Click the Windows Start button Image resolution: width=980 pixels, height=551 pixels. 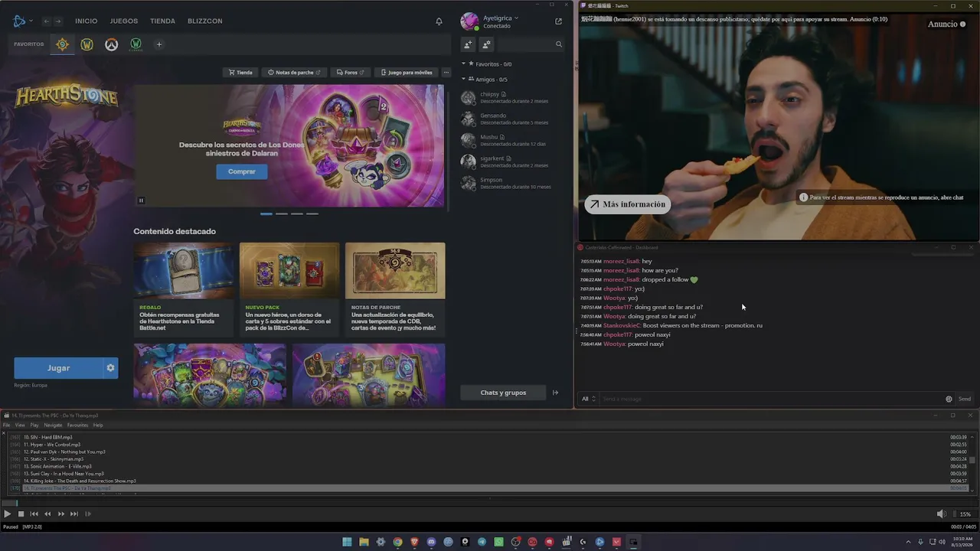pos(347,542)
